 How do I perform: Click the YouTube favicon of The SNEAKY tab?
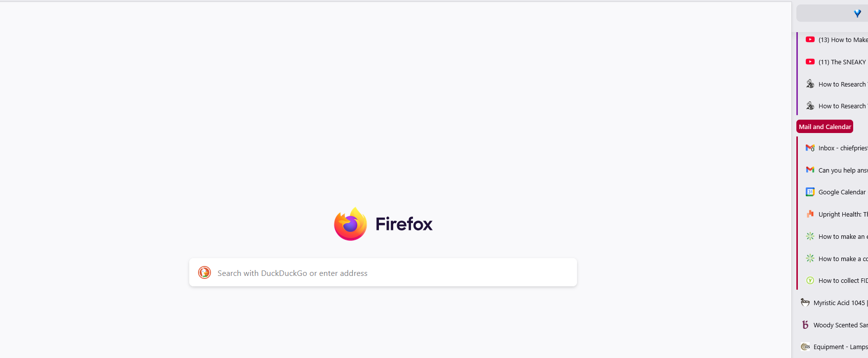pos(810,62)
